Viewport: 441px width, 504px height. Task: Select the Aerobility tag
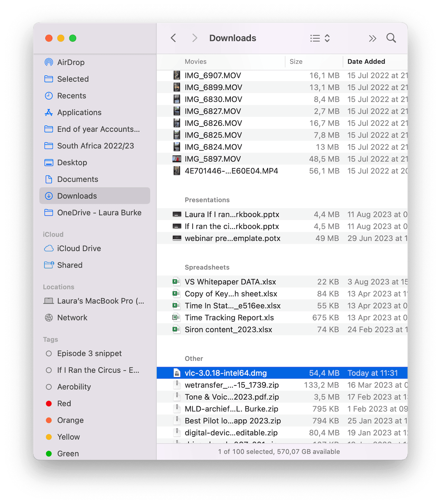(x=74, y=387)
